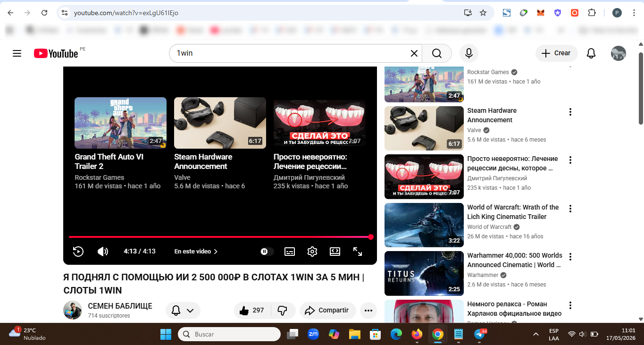Bookmark this page with the star
The width and height of the screenshot is (644, 345).
pyautogui.click(x=483, y=13)
